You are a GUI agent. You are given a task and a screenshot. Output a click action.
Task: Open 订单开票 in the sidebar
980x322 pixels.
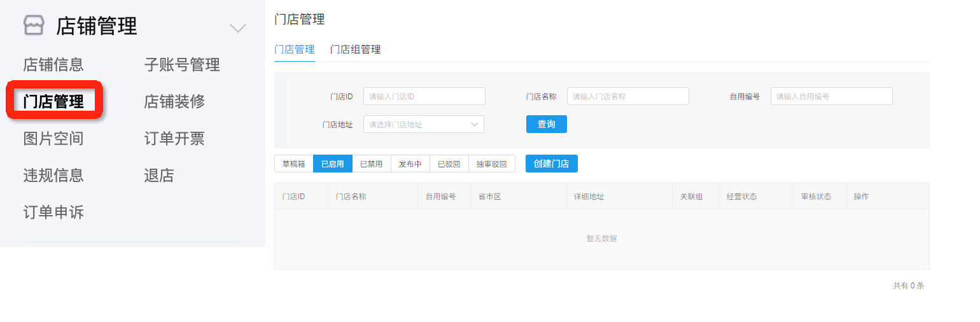(174, 138)
